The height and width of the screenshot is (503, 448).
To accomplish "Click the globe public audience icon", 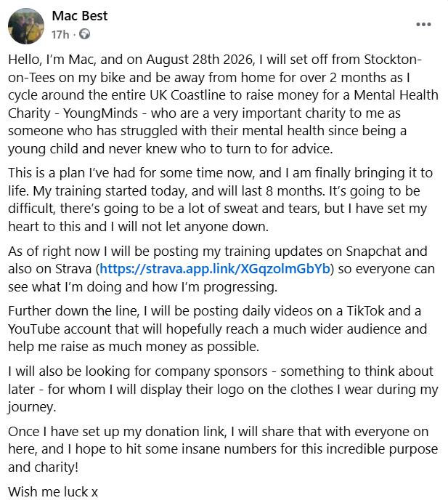I will [x=85, y=34].
